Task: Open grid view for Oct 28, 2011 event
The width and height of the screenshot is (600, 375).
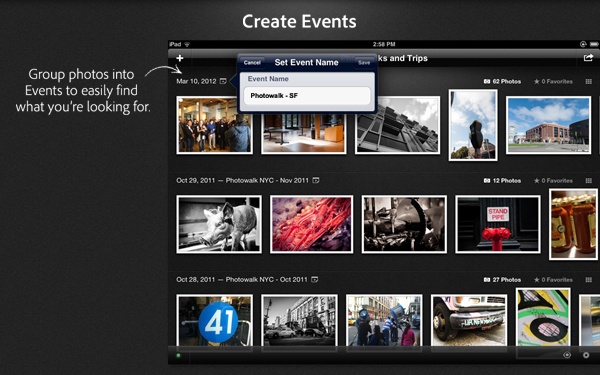Action: click(x=589, y=280)
